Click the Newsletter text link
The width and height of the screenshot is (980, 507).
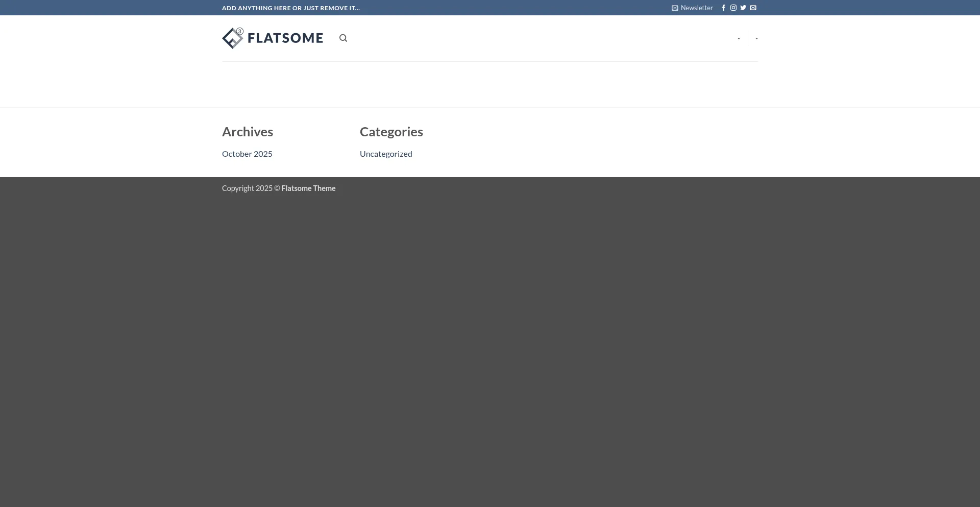pyautogui.click(x=697, y=8)
